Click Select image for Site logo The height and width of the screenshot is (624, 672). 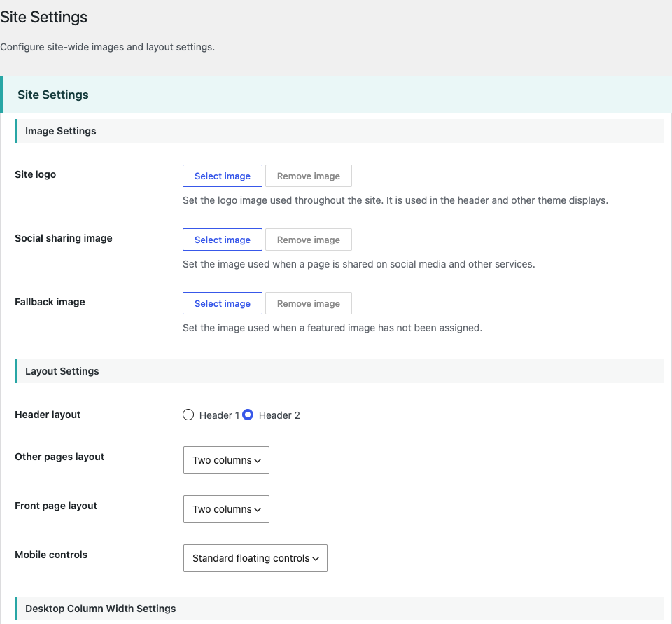(x=223, y=176)
